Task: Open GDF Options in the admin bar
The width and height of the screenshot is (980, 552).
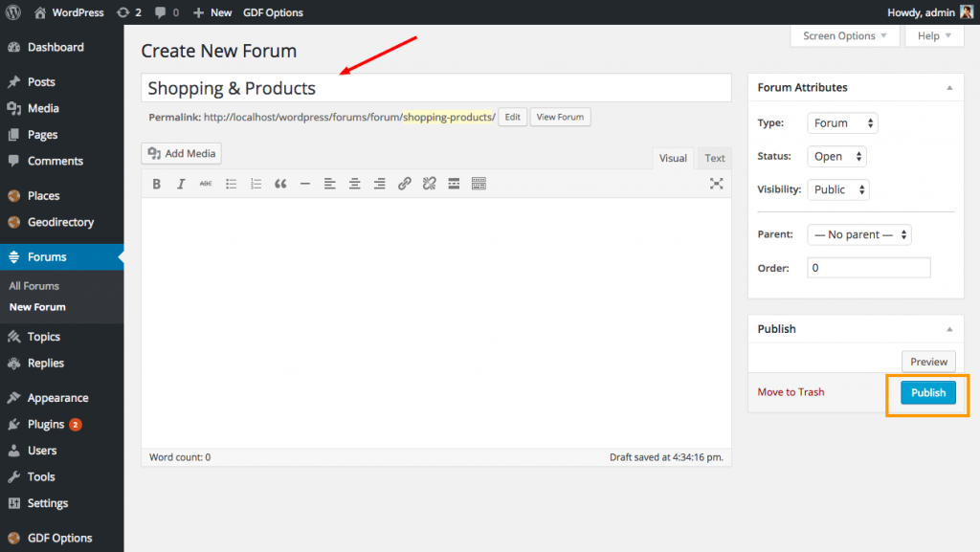Action: click(273, 12)
